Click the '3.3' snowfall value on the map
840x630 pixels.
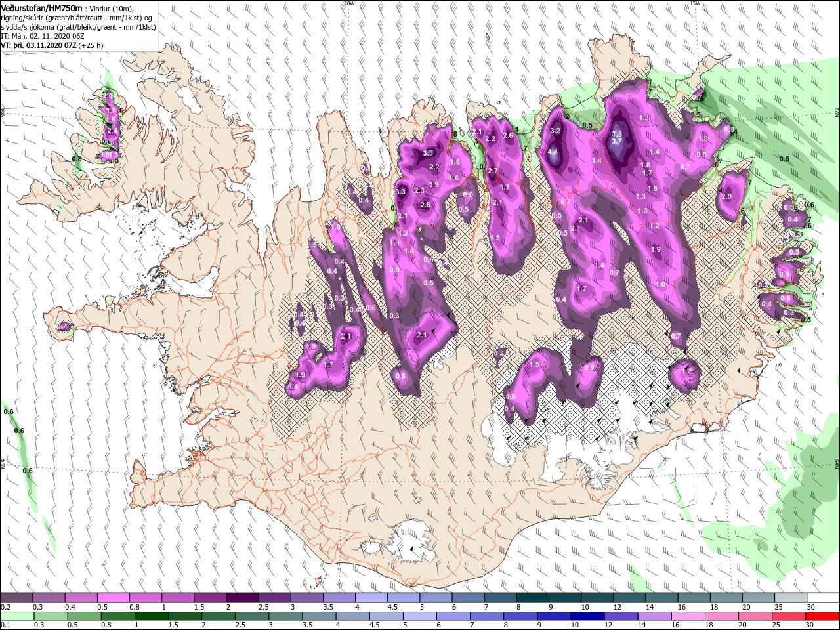(x=401, y=192)
